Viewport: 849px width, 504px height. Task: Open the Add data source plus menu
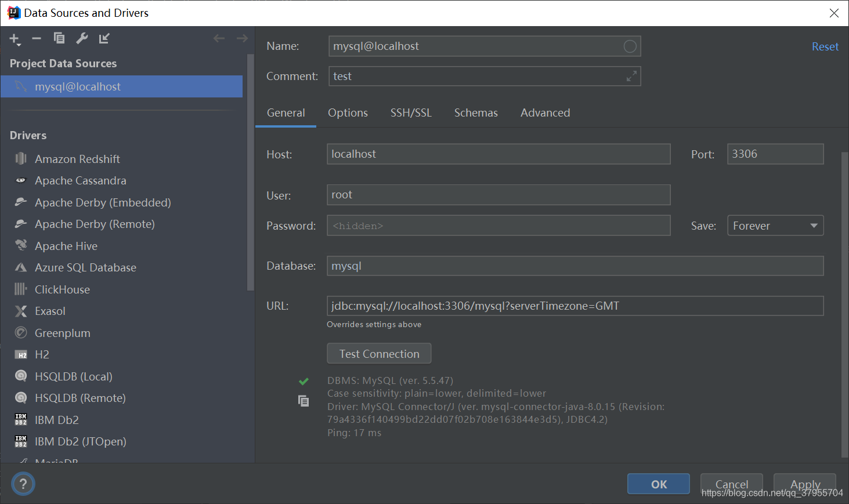(x=15, y=39)
